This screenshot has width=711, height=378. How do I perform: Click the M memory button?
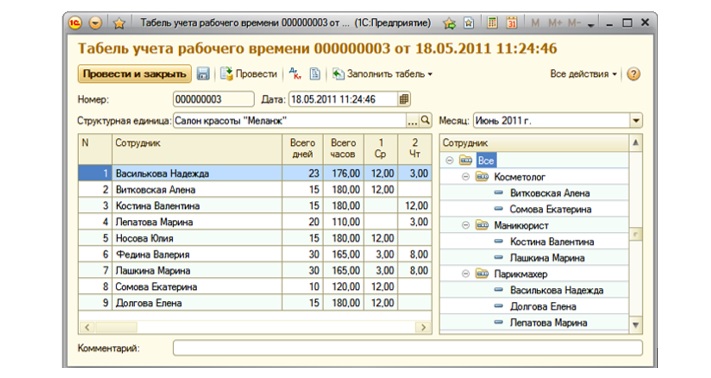pos(535,23)
